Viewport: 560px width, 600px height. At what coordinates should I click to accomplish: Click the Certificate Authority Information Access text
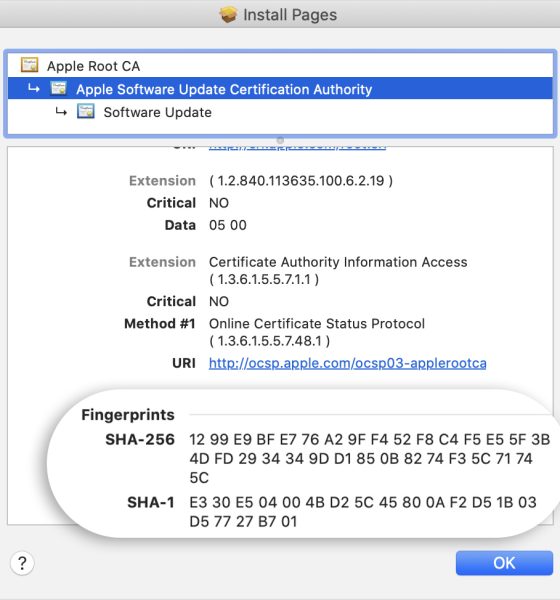[x=338, y=262]
